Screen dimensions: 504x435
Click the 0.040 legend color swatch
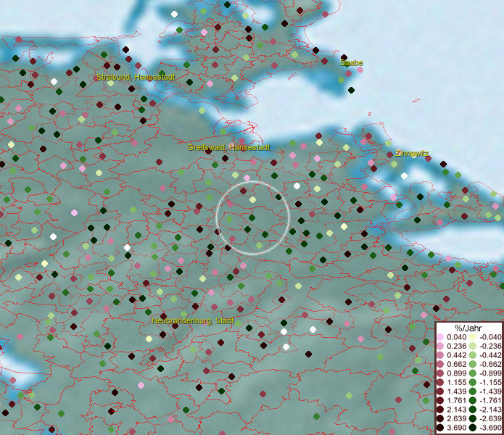point(440,337)
